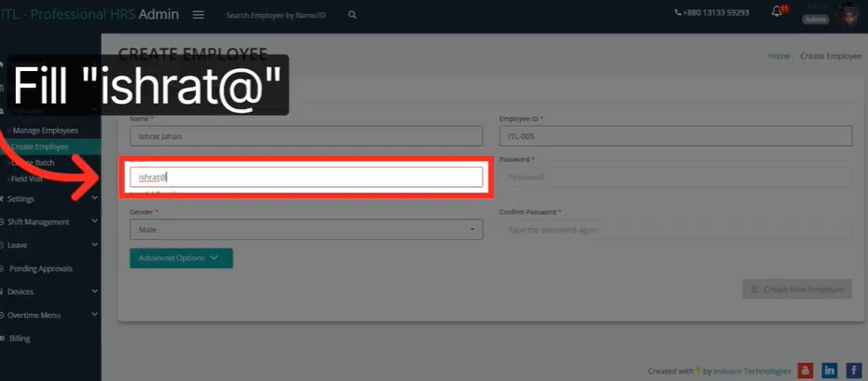The image size is (868, 381).
Task: Click the Create New Employee button
Action: [797, 289]
